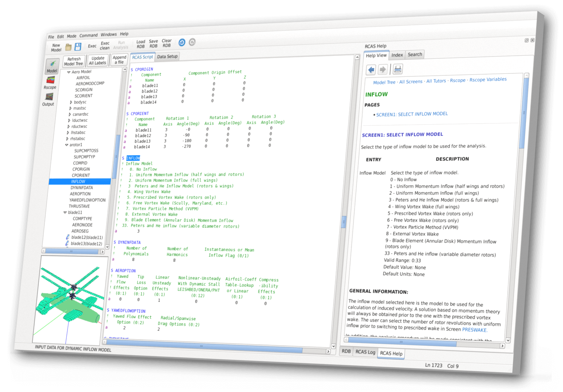This screenshot has width=563, height=392.
Task: Select AEROPTION in the model tree
Action: [80, 194]
